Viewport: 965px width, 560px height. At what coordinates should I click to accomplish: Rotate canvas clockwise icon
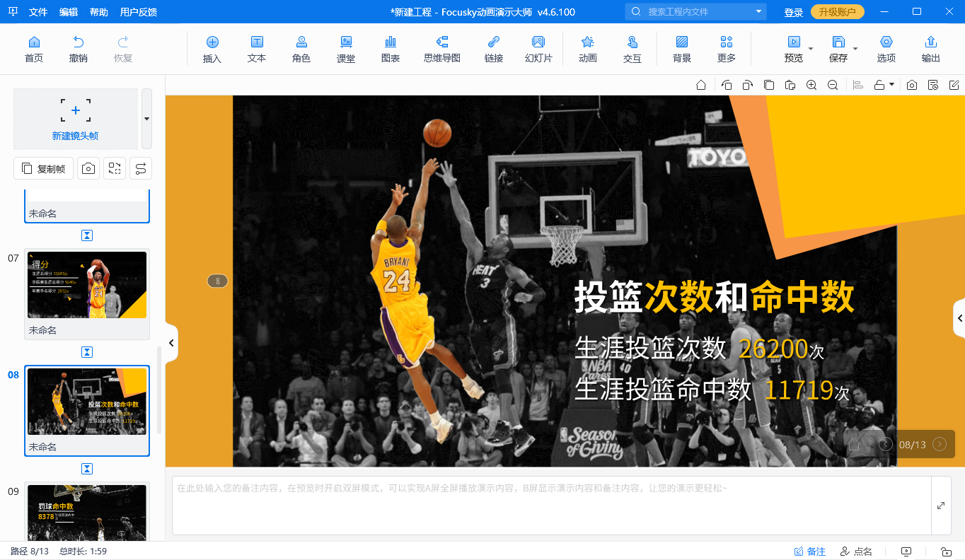(x=748, y=85)
